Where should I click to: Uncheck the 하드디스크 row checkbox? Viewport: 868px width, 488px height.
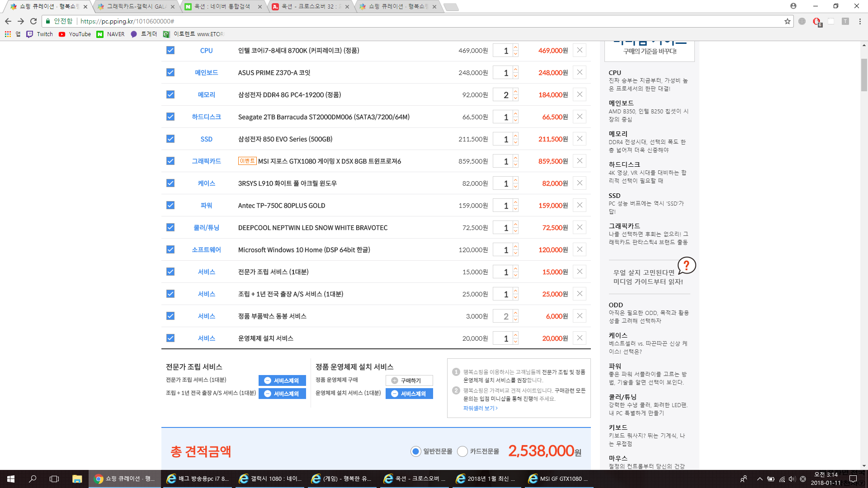[170, 117]
